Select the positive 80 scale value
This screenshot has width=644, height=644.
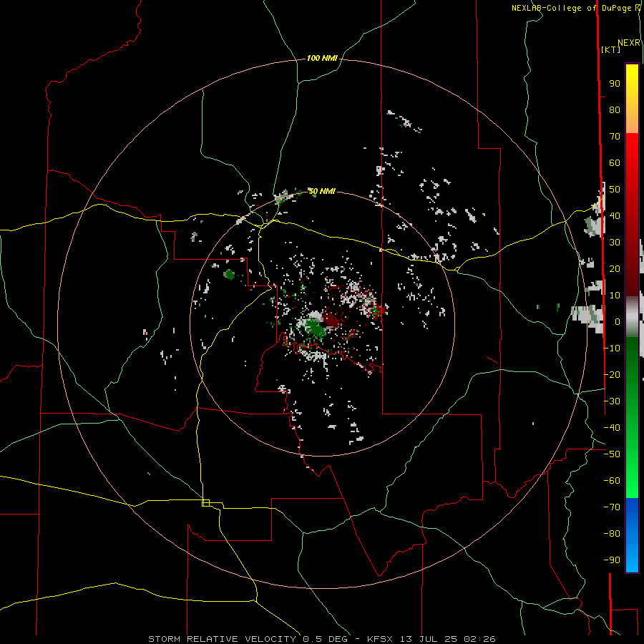click(x=615, y=110)
